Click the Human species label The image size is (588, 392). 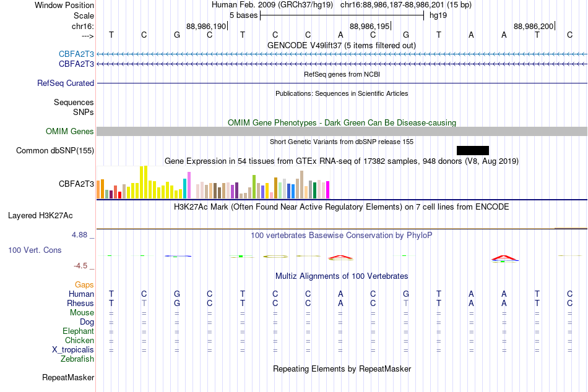point(81,294)
